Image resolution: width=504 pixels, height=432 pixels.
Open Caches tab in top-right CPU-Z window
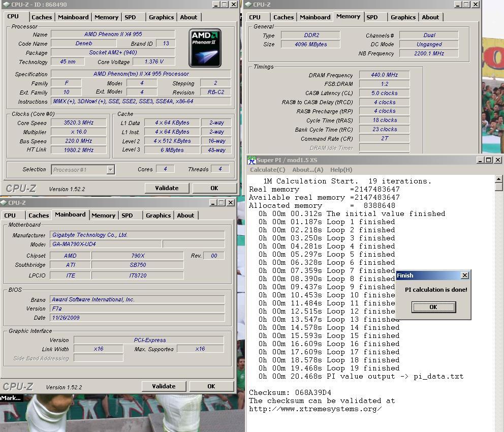[x=283, y=17]
